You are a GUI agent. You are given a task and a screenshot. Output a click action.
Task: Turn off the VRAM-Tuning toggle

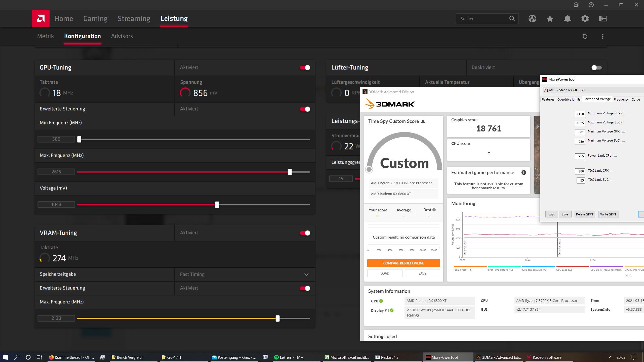click(305, 233)
